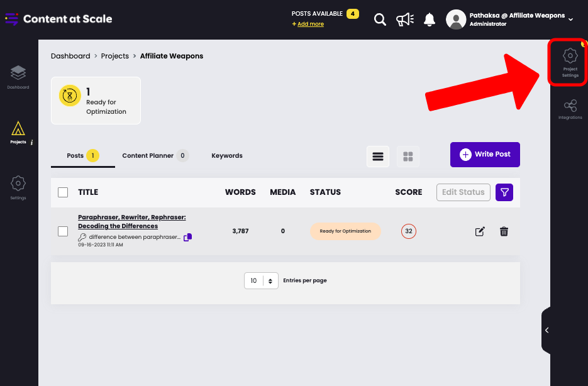Open the Keywords tab
The image size is (588, 386).
227,155
